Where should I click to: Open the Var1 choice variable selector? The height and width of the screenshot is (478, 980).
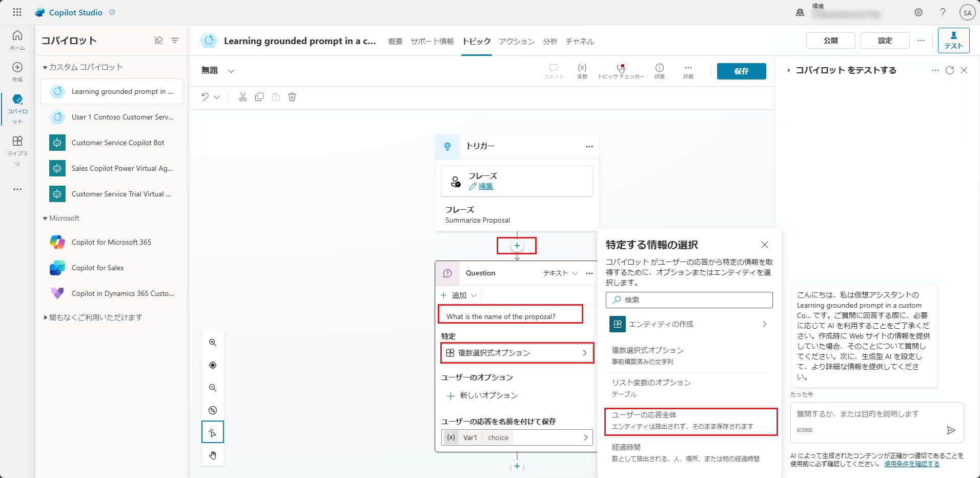[517, 437]
